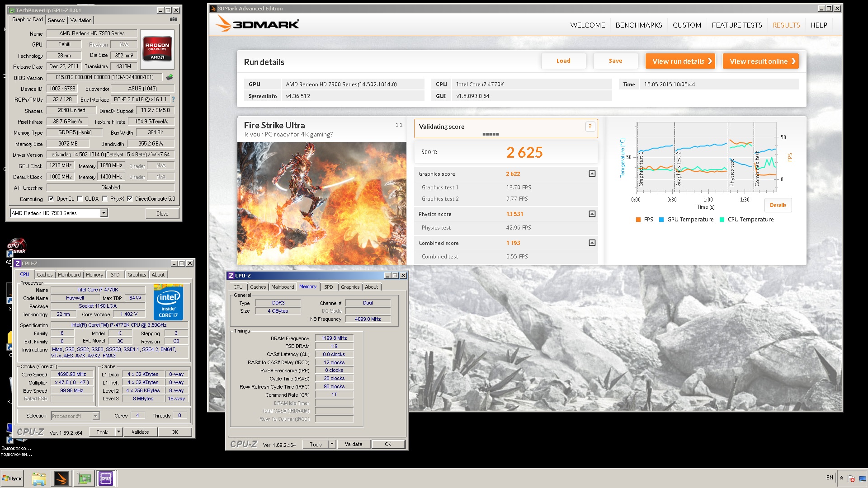
Task: Click the 3DMark window title bar icon
Action: [213, 9]
